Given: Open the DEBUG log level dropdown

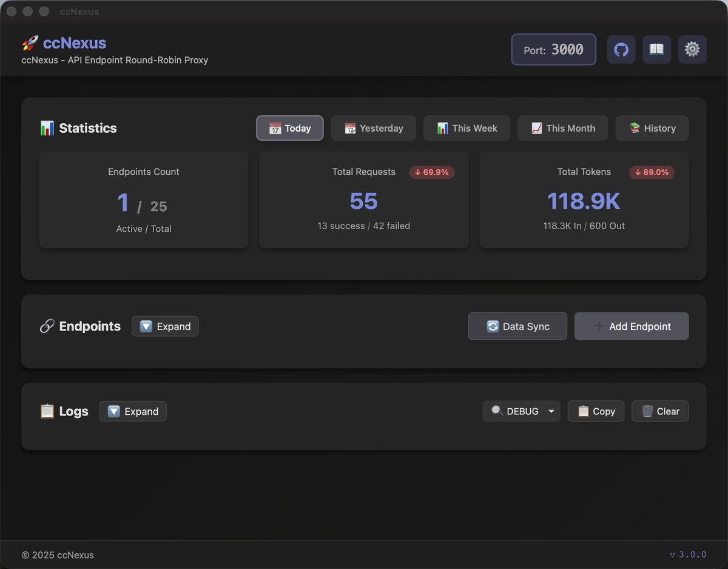Looking at the screenshot, I should coord(522,411).
